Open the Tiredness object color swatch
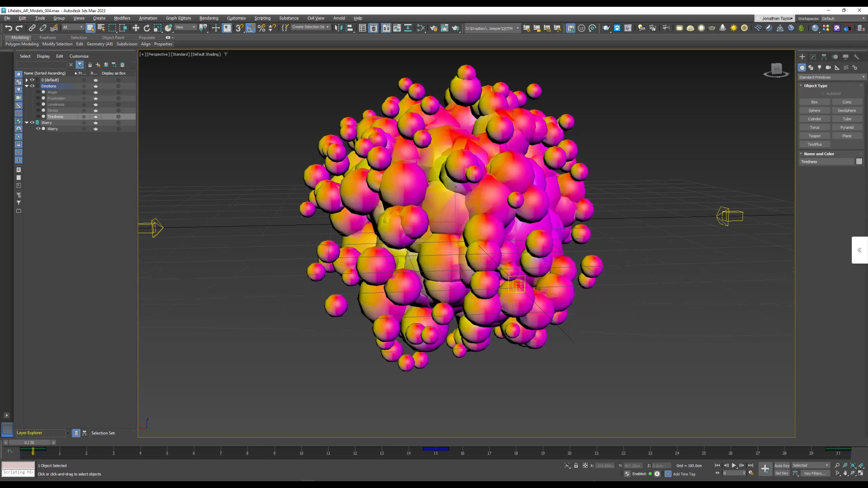Image resolution: width=868 pixels, height=488 pixels. pos(859,162)
